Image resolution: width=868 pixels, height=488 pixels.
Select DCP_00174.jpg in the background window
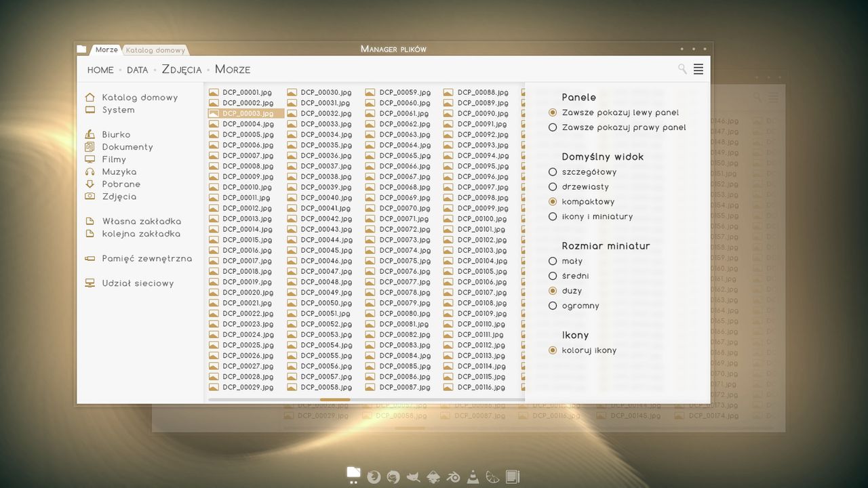pyautogui.click(x=708, y=415)
